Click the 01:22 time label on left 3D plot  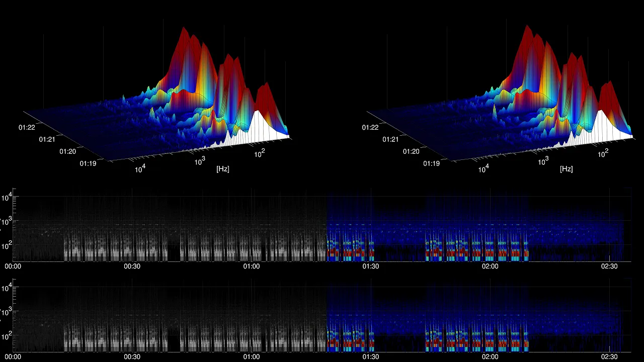click(27, 127)
